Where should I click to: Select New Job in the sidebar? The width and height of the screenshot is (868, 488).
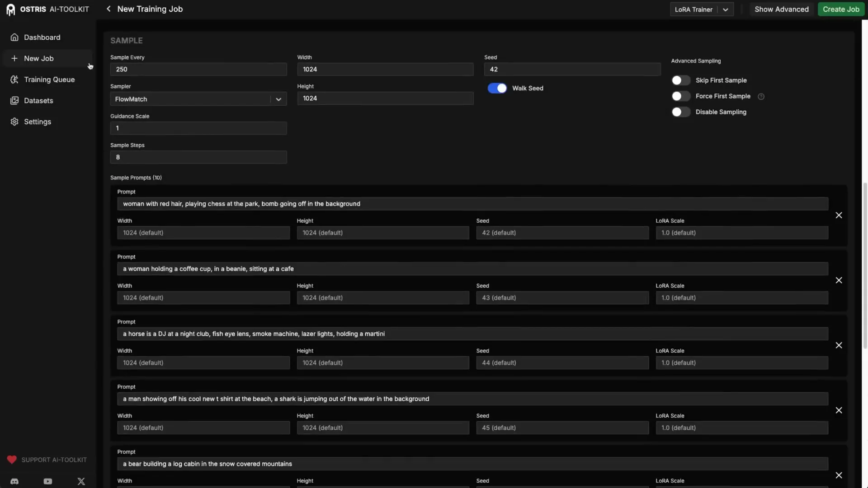click(x=38, y=58)
